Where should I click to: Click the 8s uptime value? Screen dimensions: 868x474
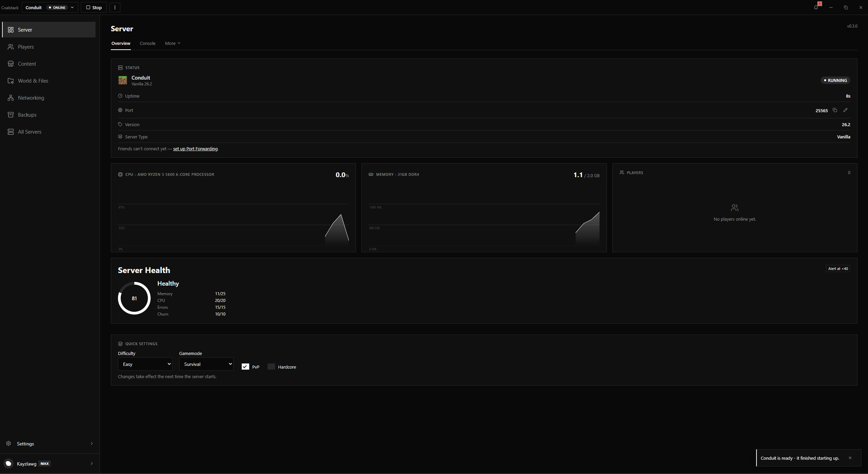pos(848,96)
